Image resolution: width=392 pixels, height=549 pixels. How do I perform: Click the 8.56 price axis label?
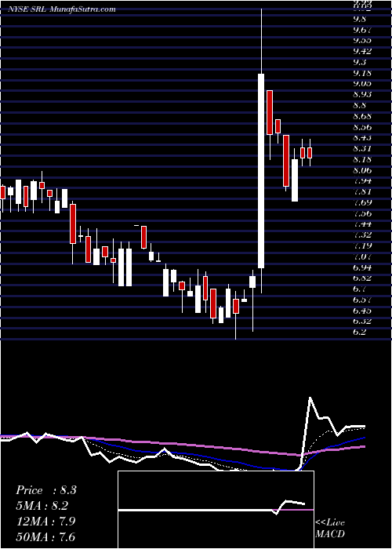point(362,127)
